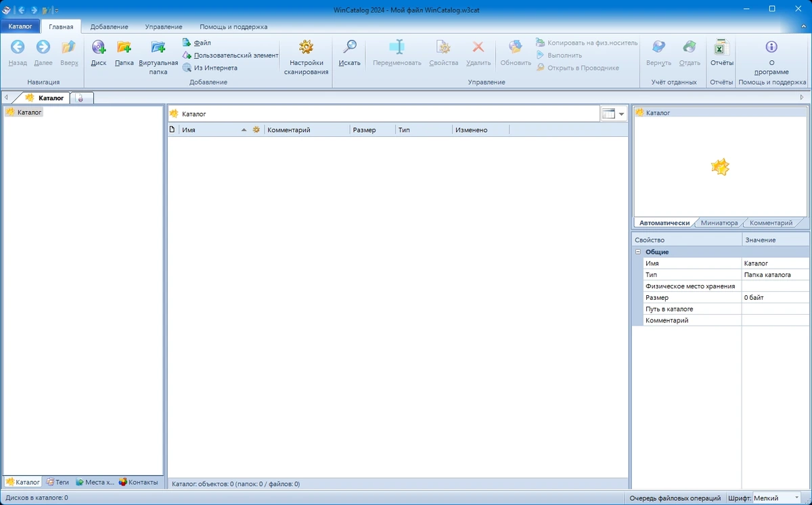Select the Комментарий preview tab
Image resolution: width=812 pixels, height=505 pixels.
click(x=771, y=223)
